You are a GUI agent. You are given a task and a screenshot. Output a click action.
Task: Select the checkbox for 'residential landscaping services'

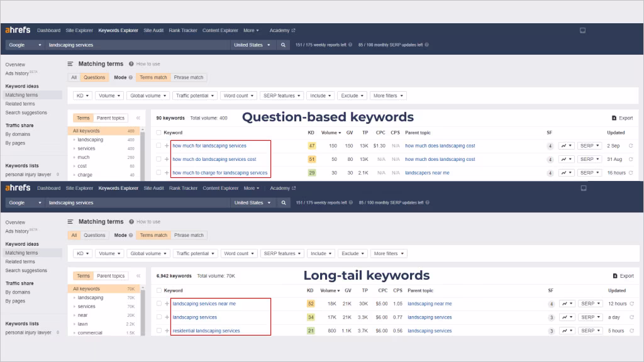point(159,331)
